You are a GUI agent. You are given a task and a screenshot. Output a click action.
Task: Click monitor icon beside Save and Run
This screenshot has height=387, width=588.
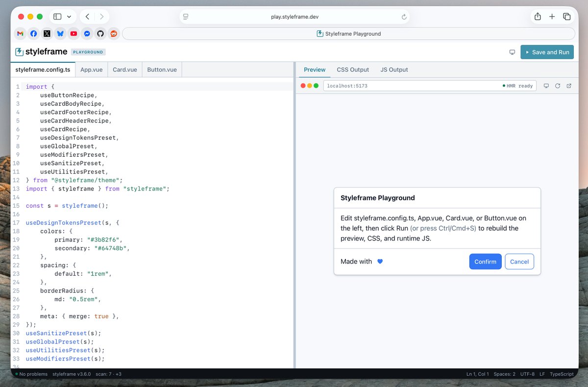coord(512,52)
